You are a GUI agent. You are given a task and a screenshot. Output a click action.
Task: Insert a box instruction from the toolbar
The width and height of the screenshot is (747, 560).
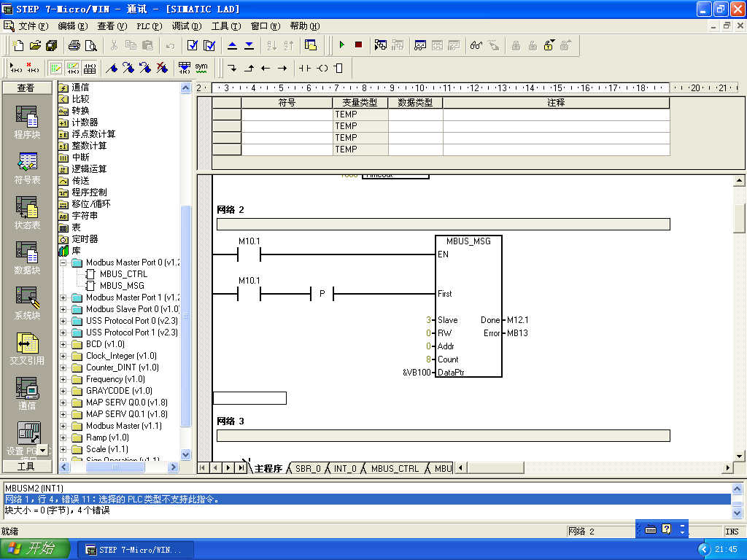coord(338,68)
